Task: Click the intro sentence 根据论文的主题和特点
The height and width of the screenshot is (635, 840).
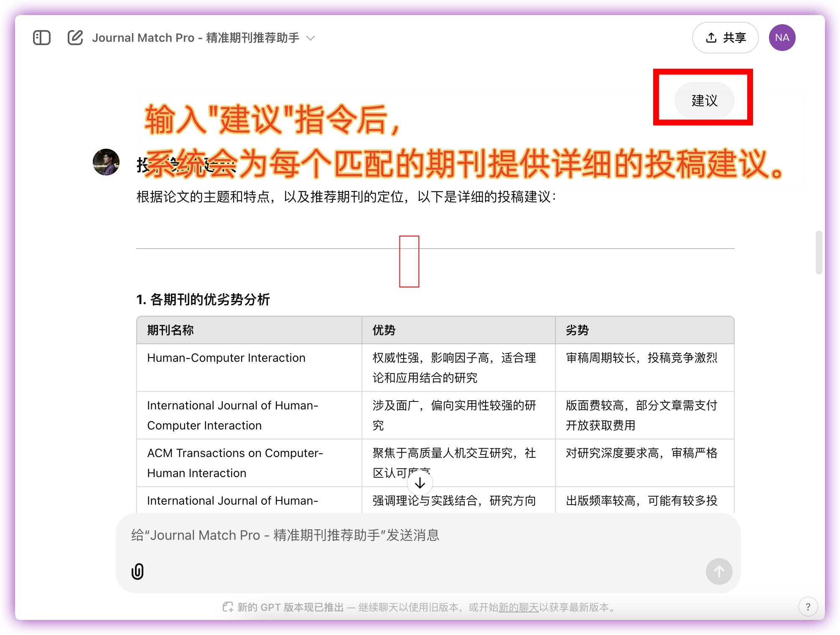Action: coord(346,196)
